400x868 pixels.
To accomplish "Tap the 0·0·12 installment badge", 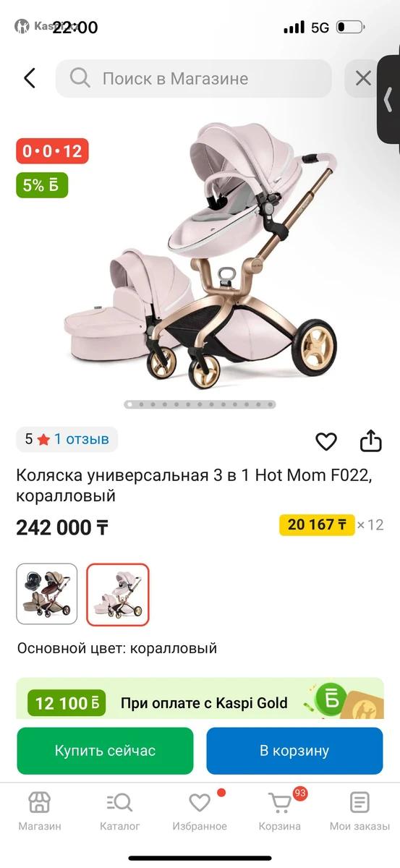I will (52, 151).
